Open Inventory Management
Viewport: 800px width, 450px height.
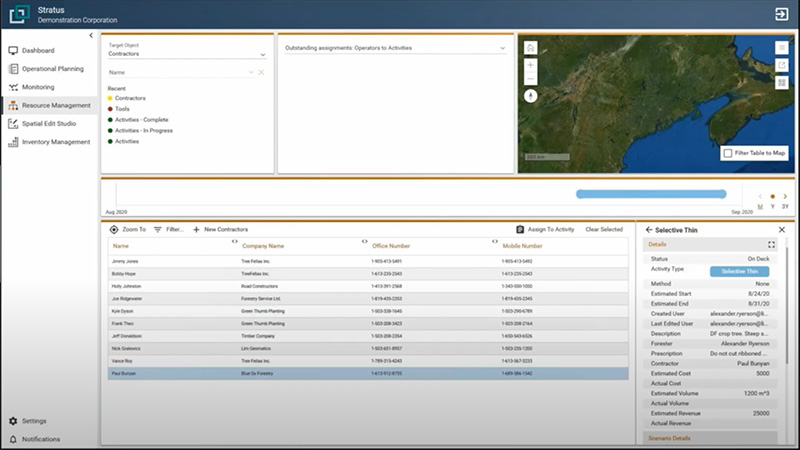click(56, 142)
